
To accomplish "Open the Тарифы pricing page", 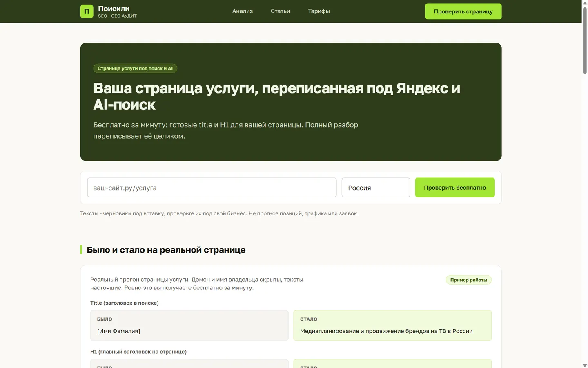I will pyautogui.click(x=319, y=11).
